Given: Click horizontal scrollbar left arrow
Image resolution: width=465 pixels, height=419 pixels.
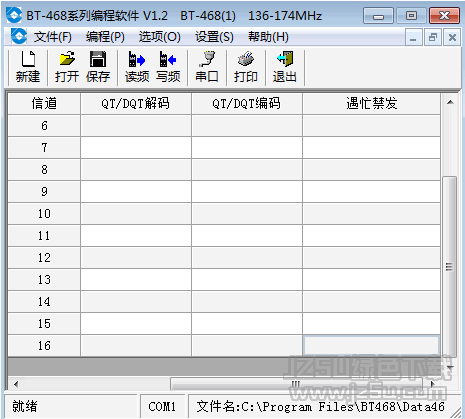Looking at the screenshot, I should [16, 384].
